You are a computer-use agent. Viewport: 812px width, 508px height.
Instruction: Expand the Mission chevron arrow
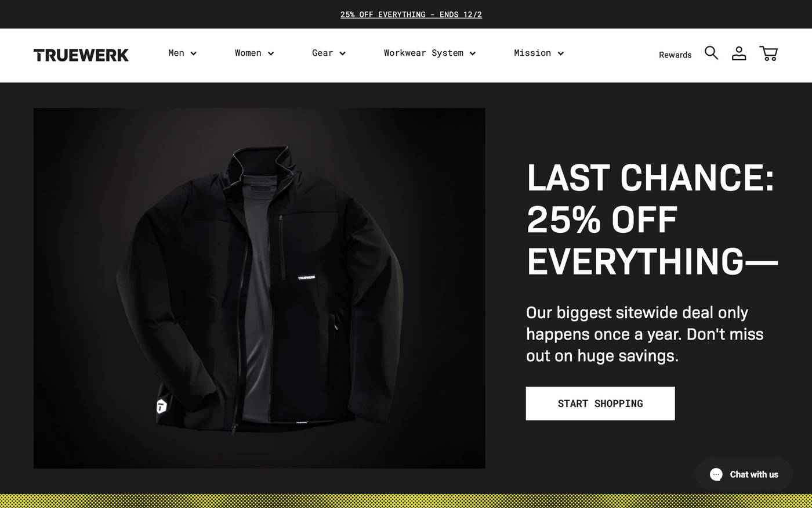pyautogui.click(x=560, y=53)
